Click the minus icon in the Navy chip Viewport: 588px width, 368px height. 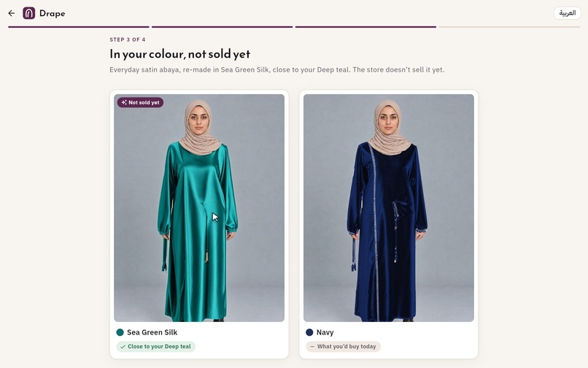click(312, 347)
